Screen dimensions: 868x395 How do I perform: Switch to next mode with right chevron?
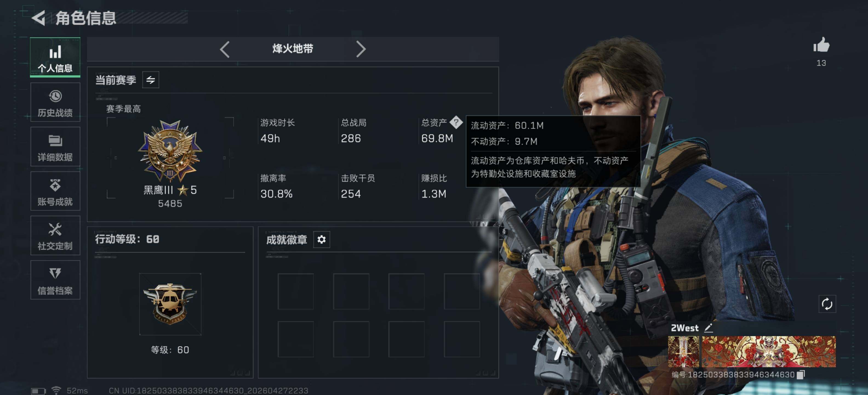361,49
